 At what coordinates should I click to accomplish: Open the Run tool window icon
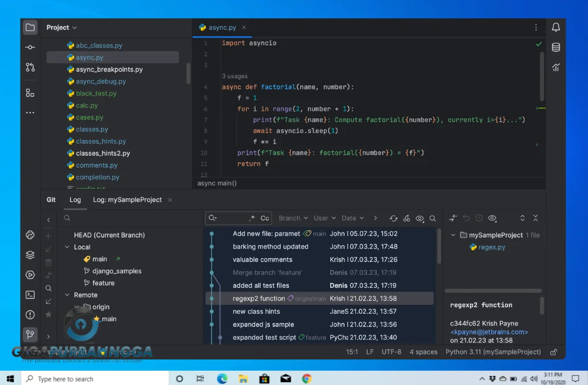pyautogui.click(x=30, y=275)
